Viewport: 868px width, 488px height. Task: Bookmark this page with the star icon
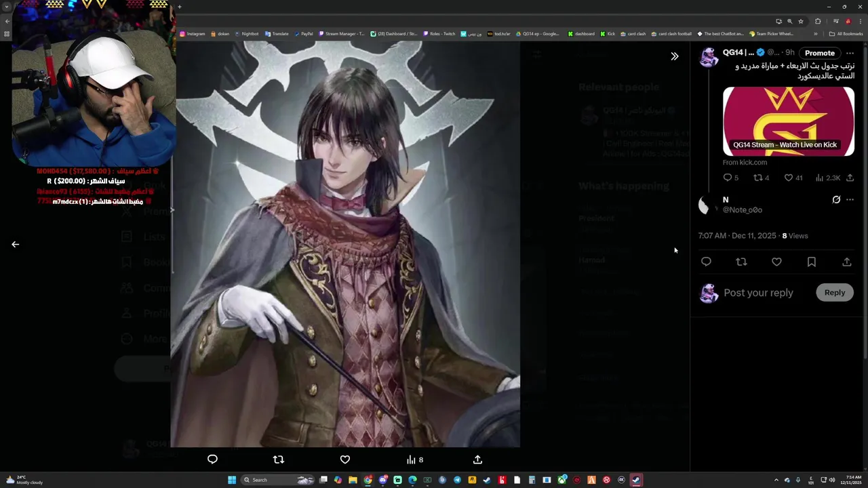point(801,21)
